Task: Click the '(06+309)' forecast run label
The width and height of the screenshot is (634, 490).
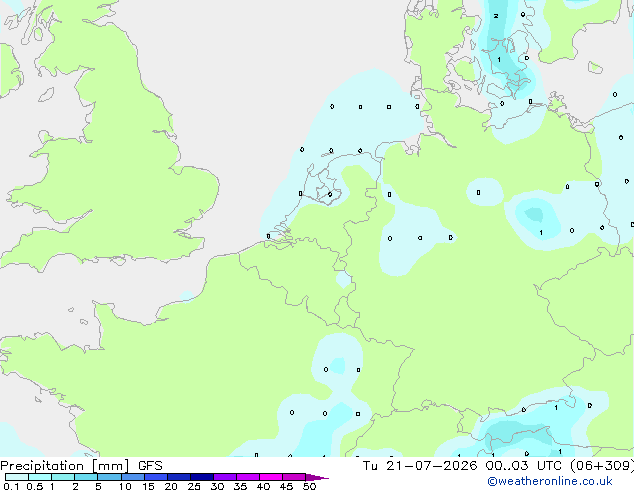Action: [x=602, y=466]
